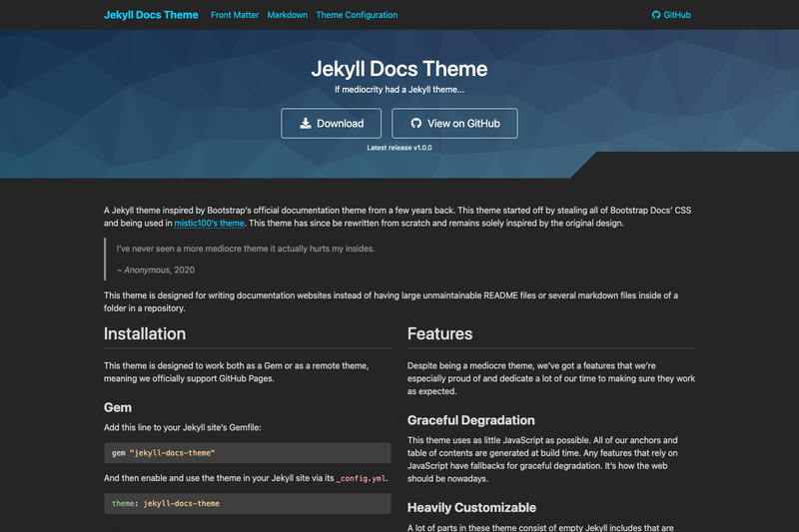Click the _config.yml inline code
The height and width of the screenshot is (532, 799).
pos(362,478)
